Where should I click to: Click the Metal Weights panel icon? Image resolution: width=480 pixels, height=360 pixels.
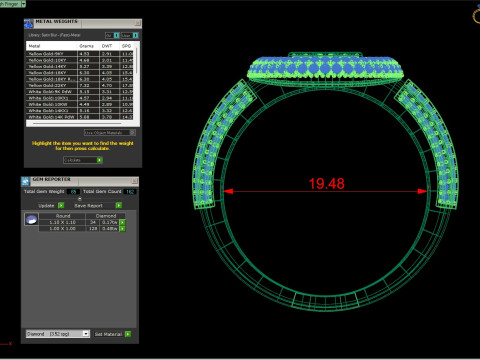tap(28, 23)
